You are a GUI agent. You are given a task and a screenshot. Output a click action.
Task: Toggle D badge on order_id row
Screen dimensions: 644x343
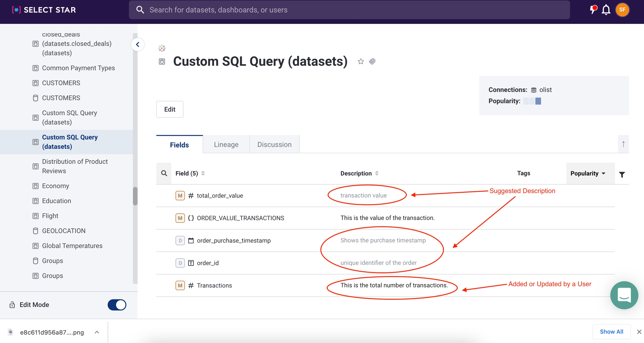tap(180, 263)
